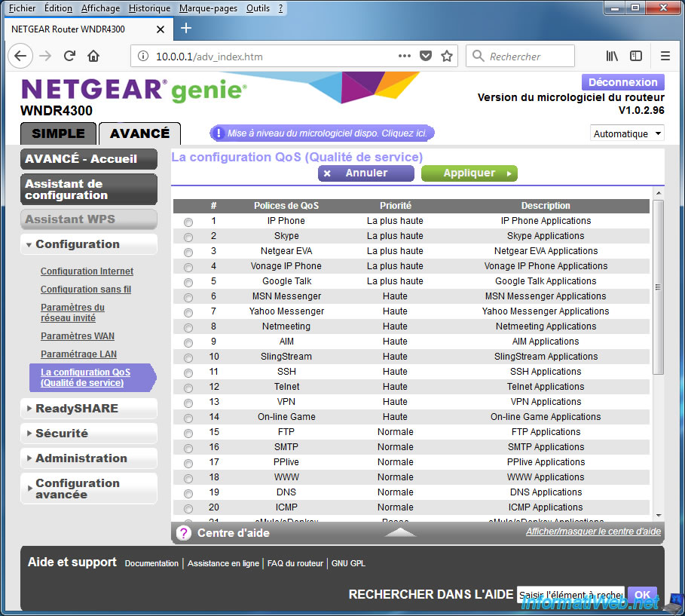Open the Configuration sans fil link
The width and height of the screenshot is (685, 616).
click(86, 290)
